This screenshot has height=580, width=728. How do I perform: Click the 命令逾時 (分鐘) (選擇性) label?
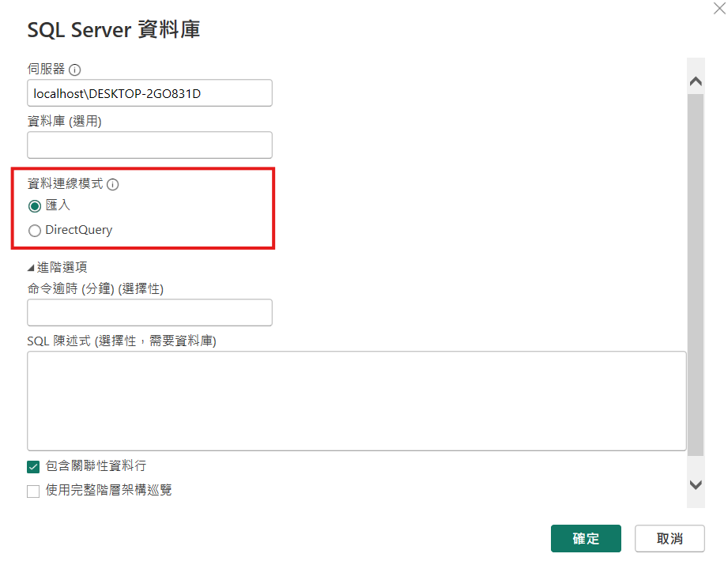point(95,288)
